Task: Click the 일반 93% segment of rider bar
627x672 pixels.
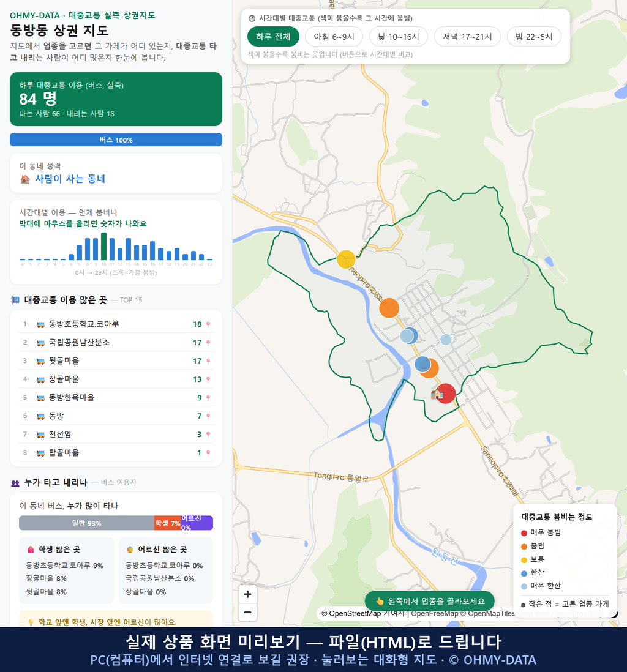Action: (x=86, y=523)
